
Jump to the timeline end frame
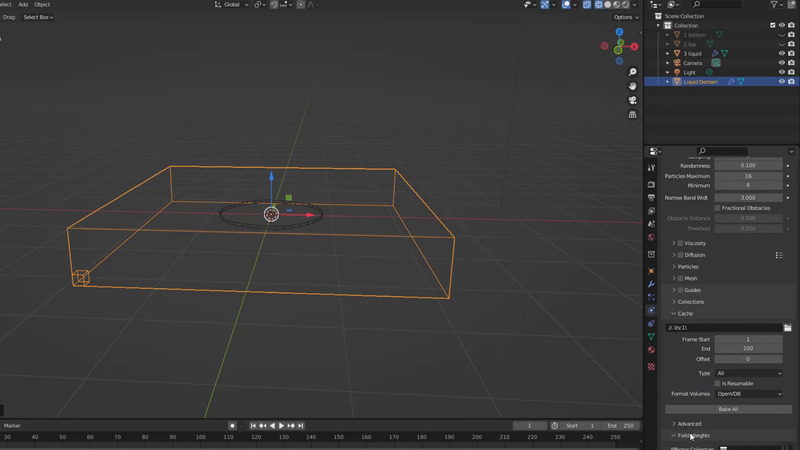(x=300, y=426)
